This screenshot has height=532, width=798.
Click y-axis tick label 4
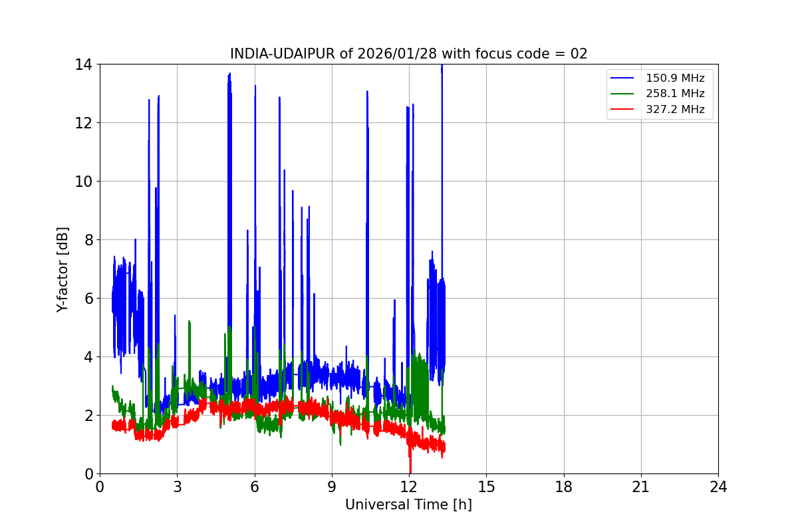(87, 357)
